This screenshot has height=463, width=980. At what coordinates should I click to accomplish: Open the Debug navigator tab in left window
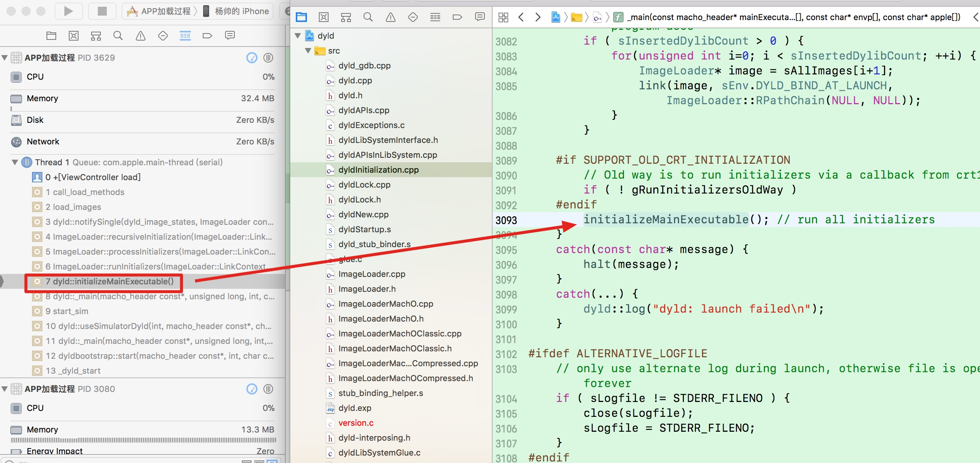pos(185,36)
